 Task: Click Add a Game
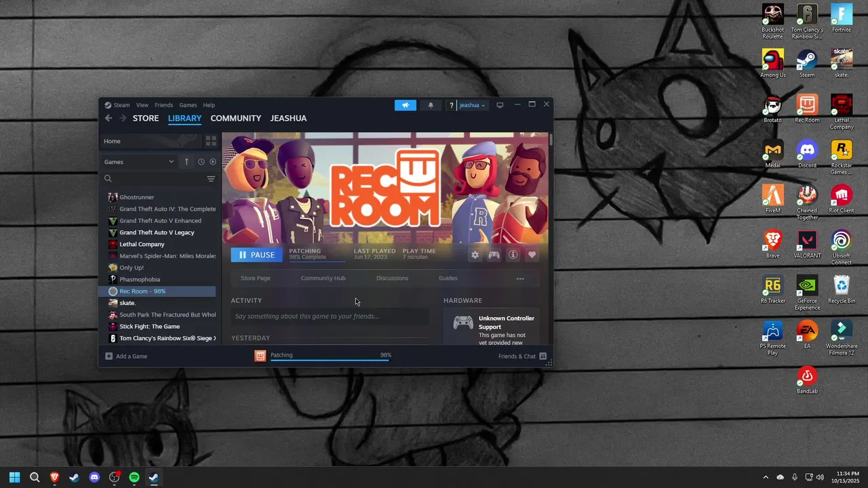[126, 357]
